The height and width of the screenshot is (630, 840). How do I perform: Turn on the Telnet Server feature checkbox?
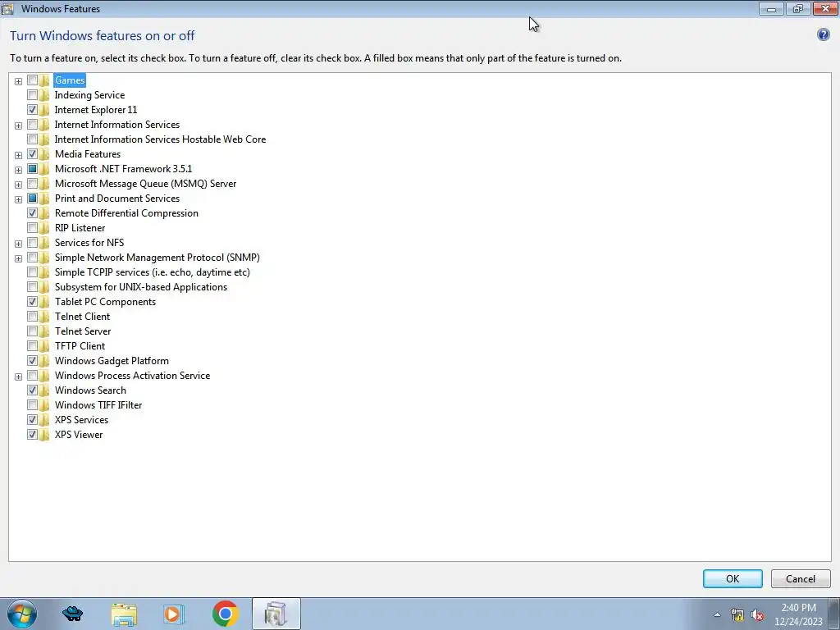pyautogui.click(x=32, y=331)
